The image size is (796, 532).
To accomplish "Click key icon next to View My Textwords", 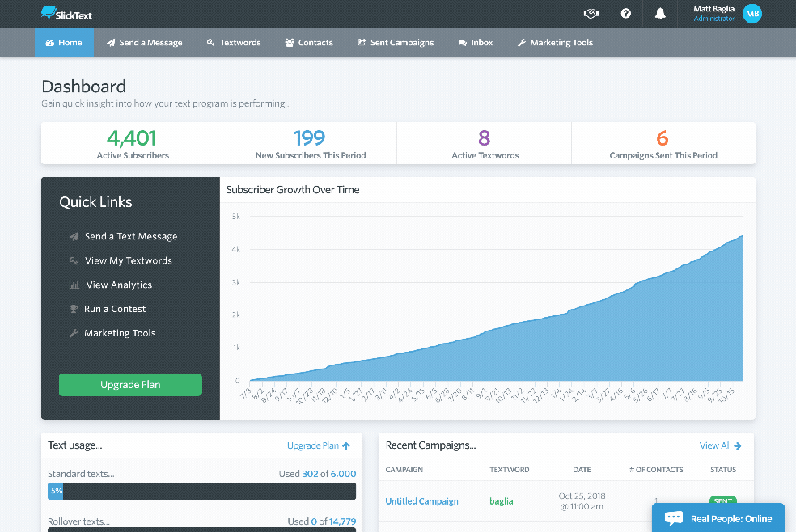I will click(x=74, y=260).
